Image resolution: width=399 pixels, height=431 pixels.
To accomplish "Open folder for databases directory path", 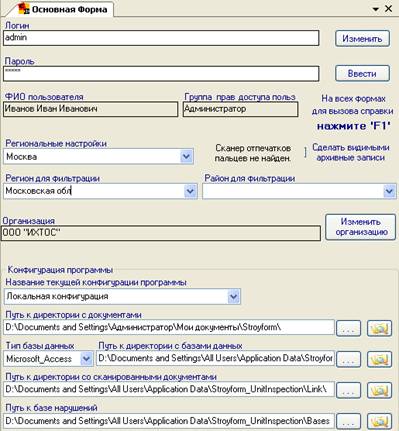I will point(379,359).
